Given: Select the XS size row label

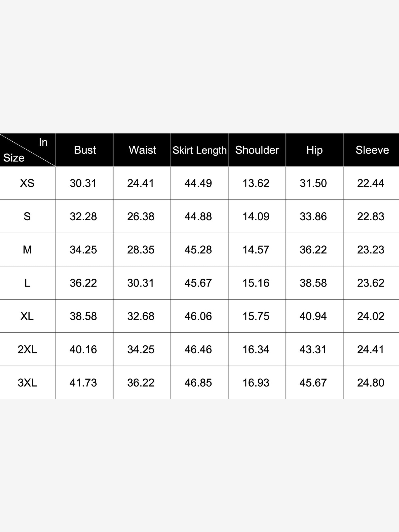Looking at the screenshot, I should pyautogui.click(x=27, y=183).
